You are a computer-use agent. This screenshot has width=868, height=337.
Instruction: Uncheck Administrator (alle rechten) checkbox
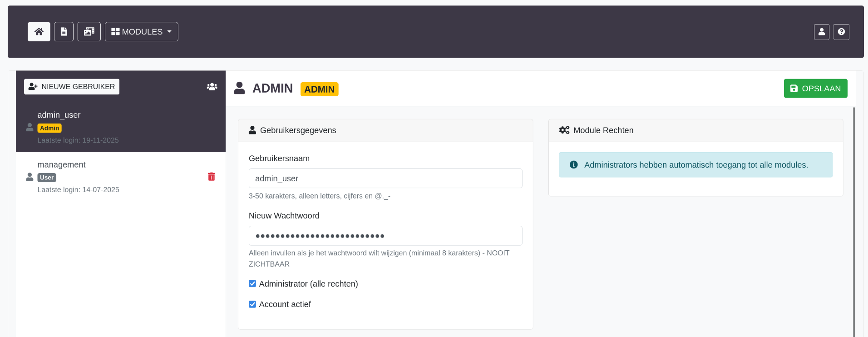pos(252,284)
